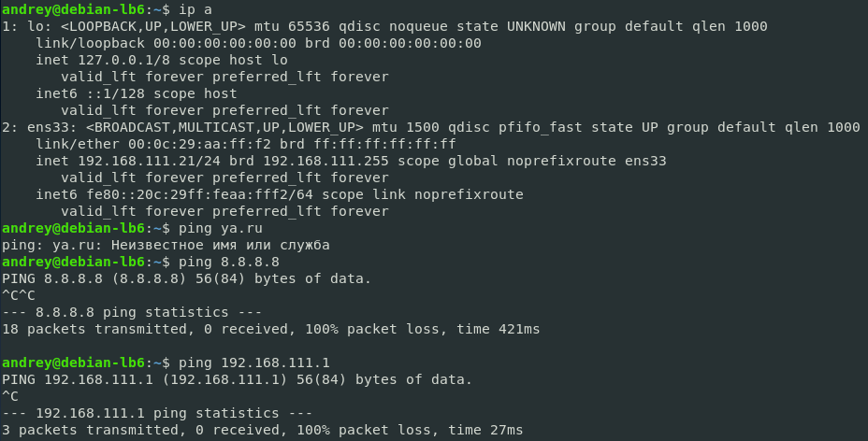Click the '--- 8.8.8.8 ping statistics ---' header
The image size is (868, 441).
132,312
